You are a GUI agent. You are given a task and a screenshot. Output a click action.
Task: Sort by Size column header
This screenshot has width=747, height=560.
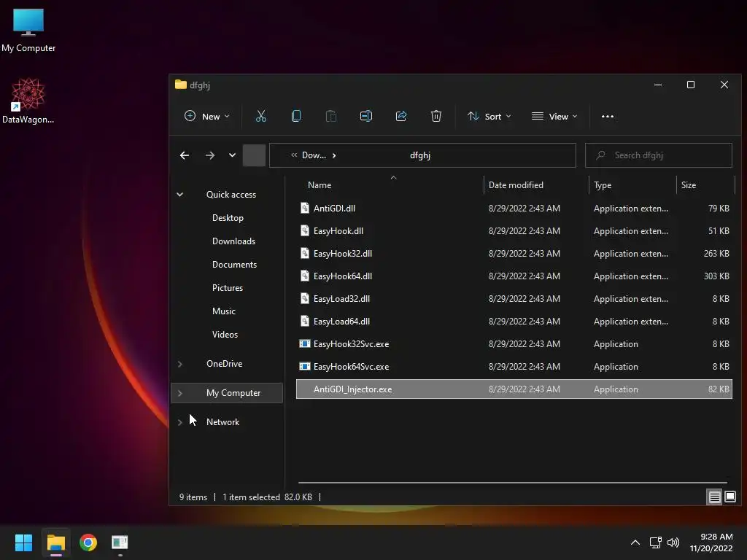pyautogui.click(x=689, y=185)
